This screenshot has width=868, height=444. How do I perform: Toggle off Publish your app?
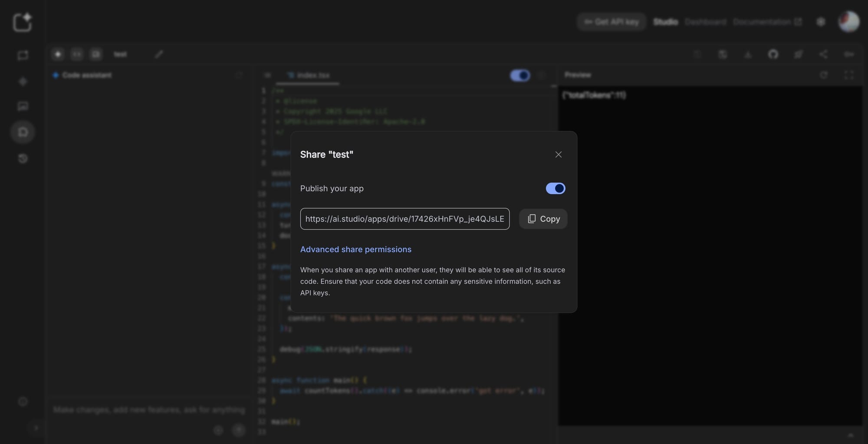tap(556, 188)
